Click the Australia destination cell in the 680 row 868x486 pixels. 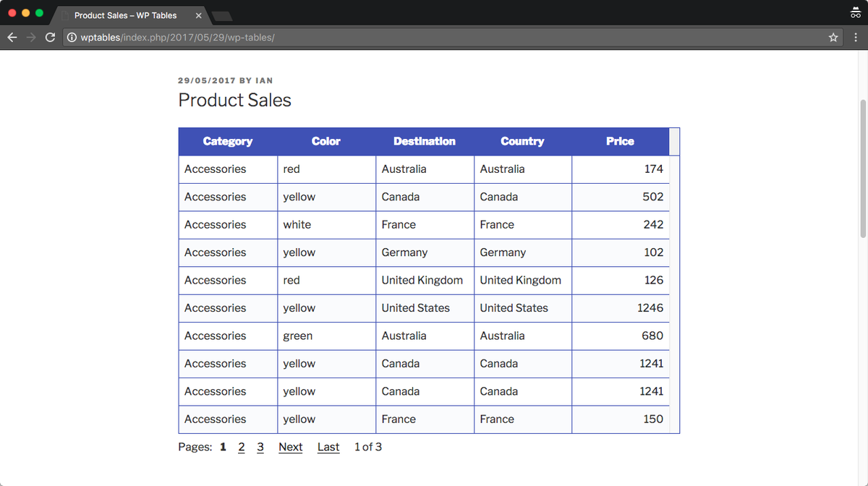click(x=425, y=336)
